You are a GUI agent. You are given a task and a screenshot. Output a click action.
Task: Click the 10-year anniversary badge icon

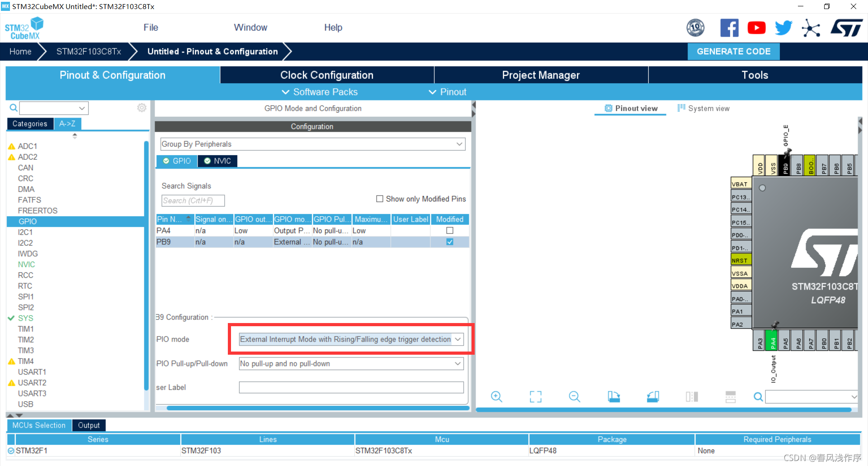coord(695,28)
